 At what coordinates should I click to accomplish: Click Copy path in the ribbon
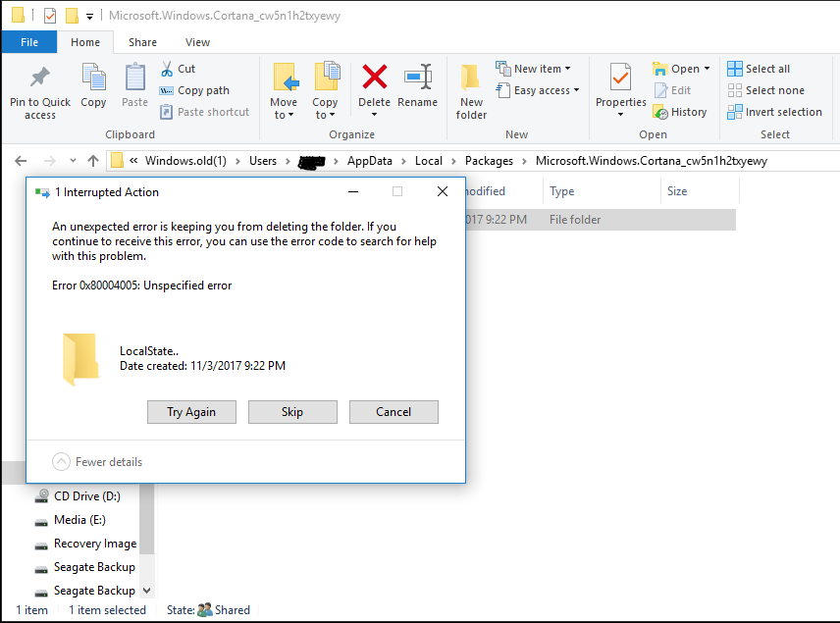[194, 90]
